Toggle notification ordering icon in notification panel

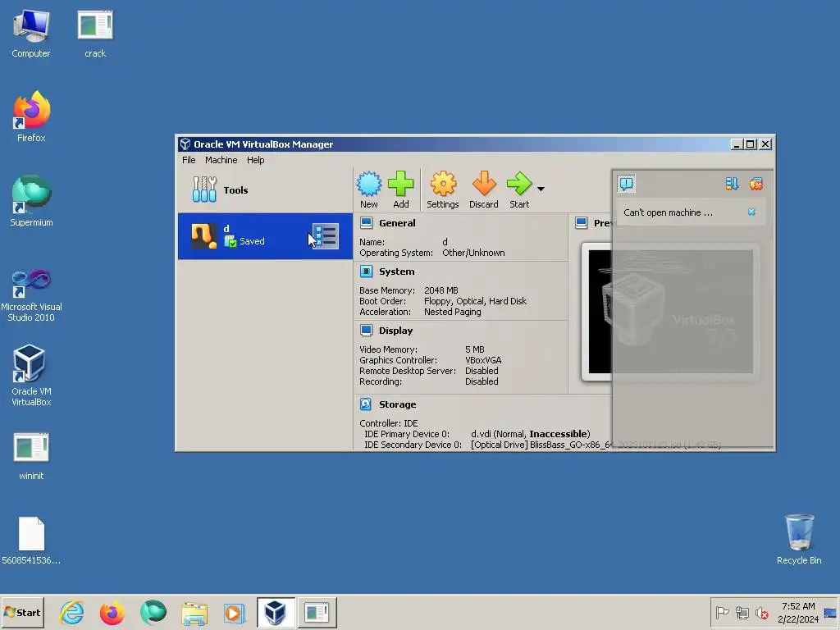(x=732, y=184)
